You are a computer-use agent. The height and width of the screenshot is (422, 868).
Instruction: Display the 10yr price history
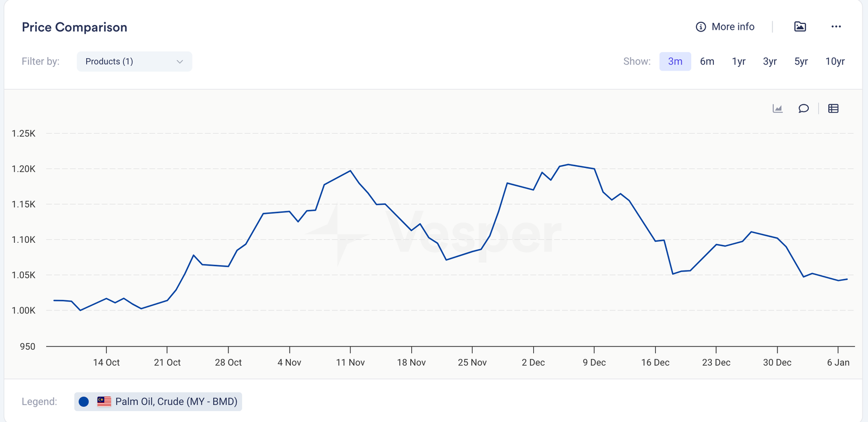[835, 61]
